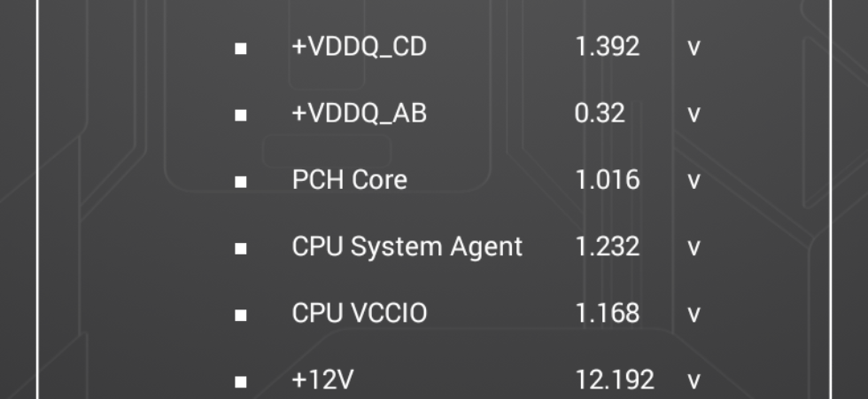Image resolution: width=868 pixels, height=399 pixels.
Task: Select the PCH Core sensor label
Action: click(349, 180)
